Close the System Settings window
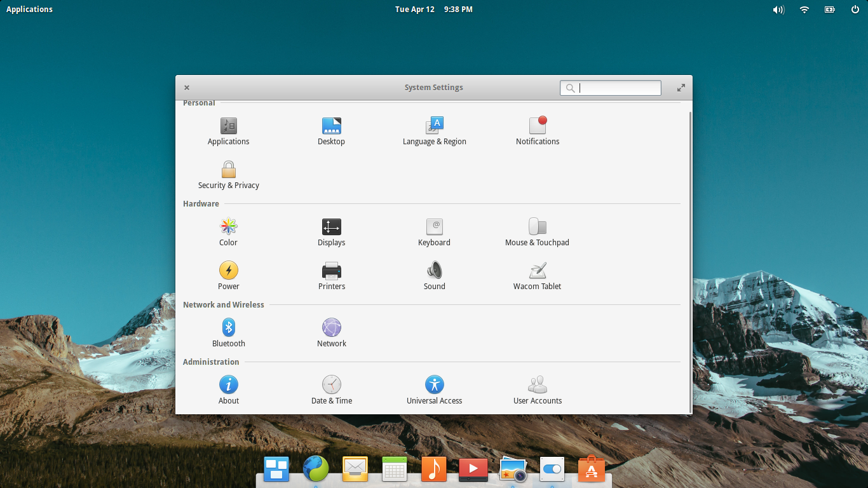This screenshot has height=488, width=868. (x=187, y=88)
